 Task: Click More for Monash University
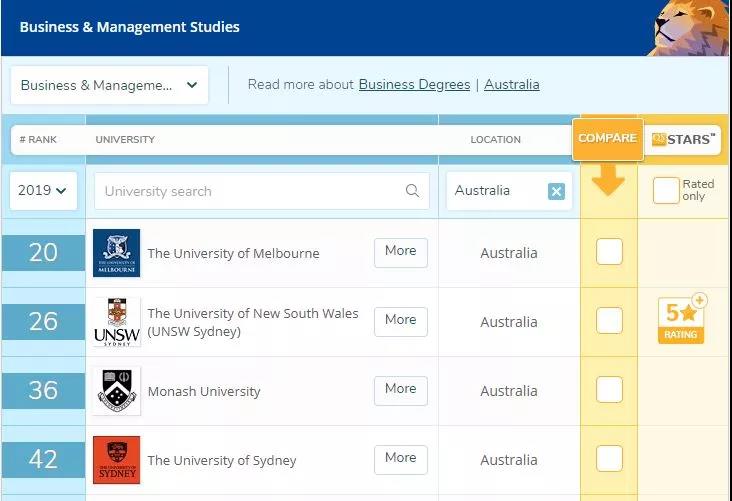[401, 391]
